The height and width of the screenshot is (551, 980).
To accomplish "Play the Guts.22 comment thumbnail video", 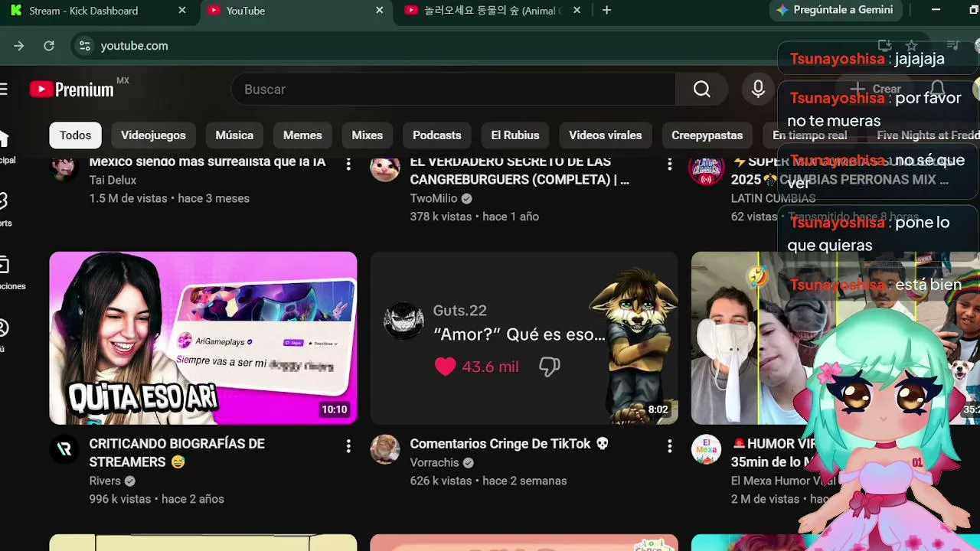I will 524,338.
